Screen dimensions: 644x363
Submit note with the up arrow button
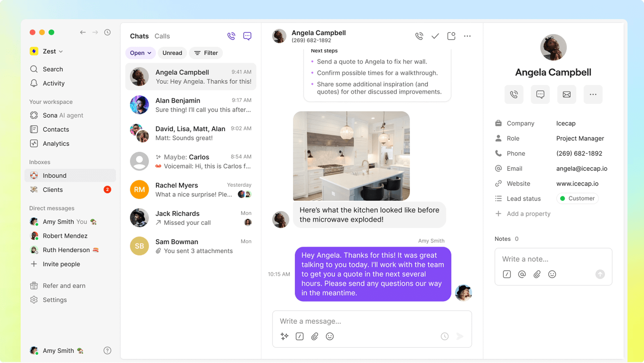(x=600, y=274)
